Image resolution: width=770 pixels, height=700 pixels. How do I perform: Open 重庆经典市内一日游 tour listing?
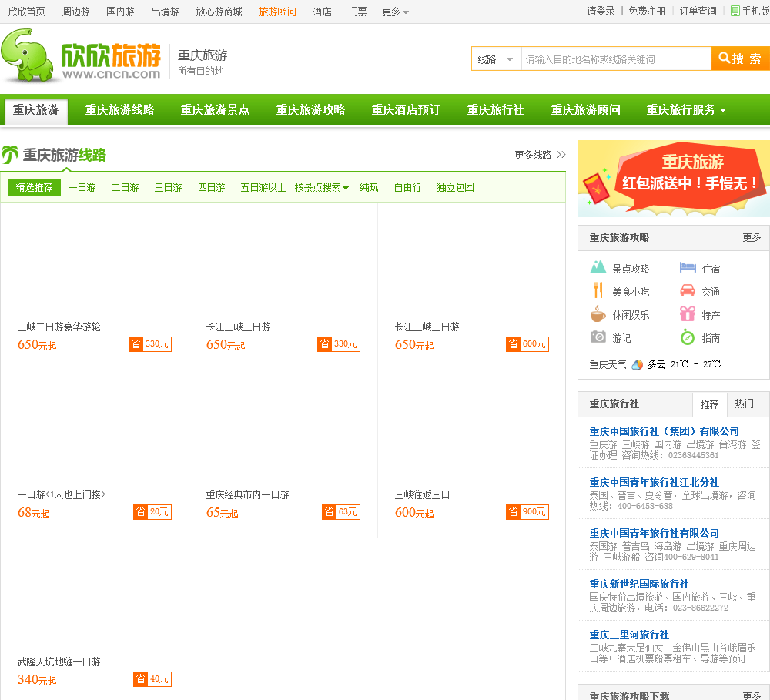[x=247, y=494]
